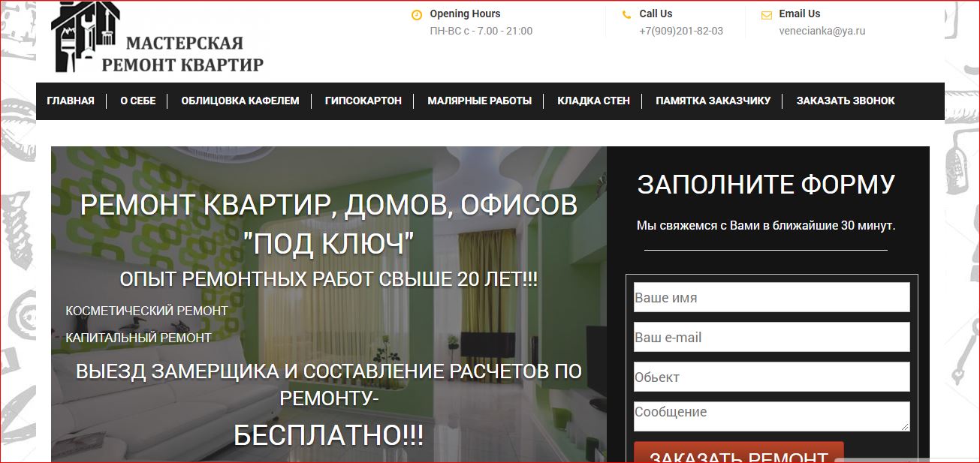Click the МАСТЕРСКАЯ РЕМОНТ КВАРТИР title text
Image resolution: width=980 pixels, height=463 pixels.
click(x=182, y=54)
